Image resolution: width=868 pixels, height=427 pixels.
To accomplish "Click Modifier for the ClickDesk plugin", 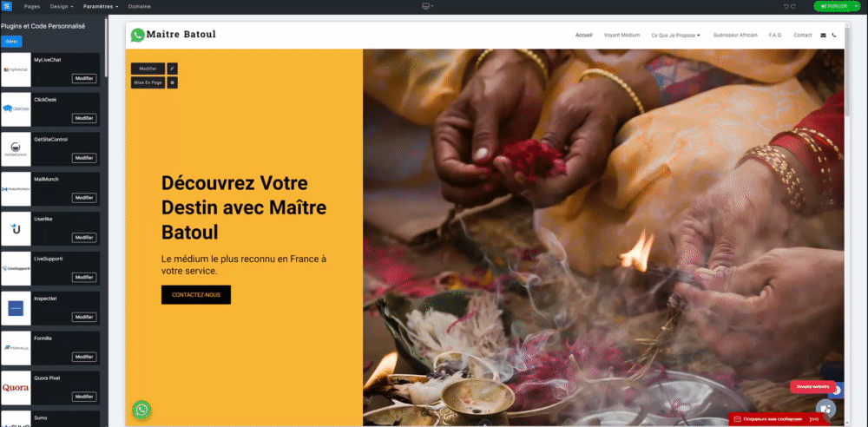I will (84, 118).
